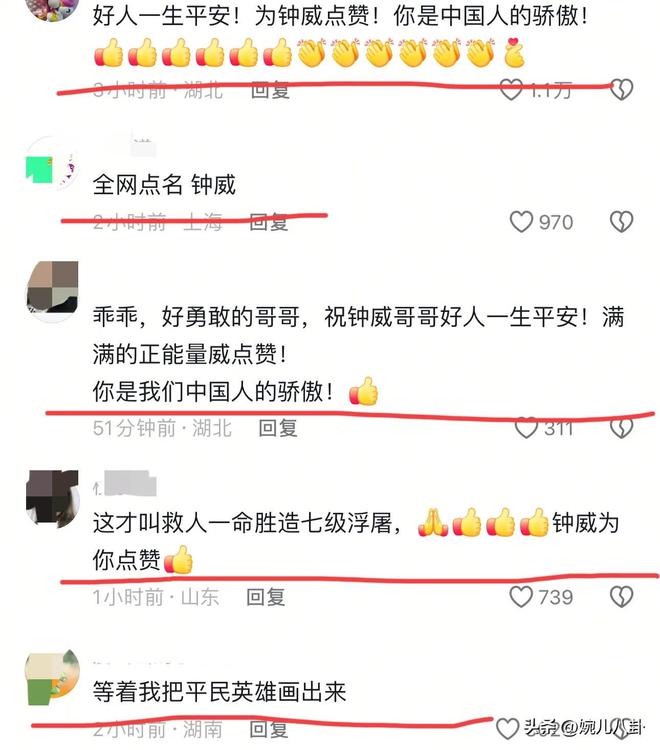Open avatar of 平民英雄 commenter
The image size is (660, 750).
[52, 677]
